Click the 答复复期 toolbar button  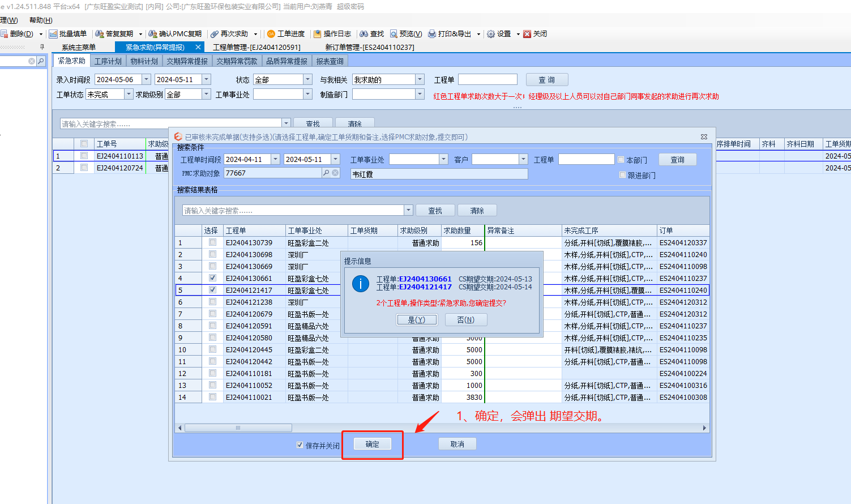pos(114,34)
